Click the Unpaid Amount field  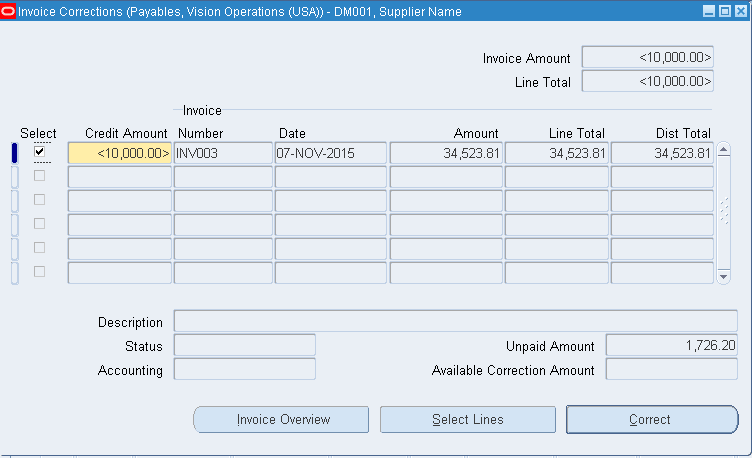[x=671, y=346]
